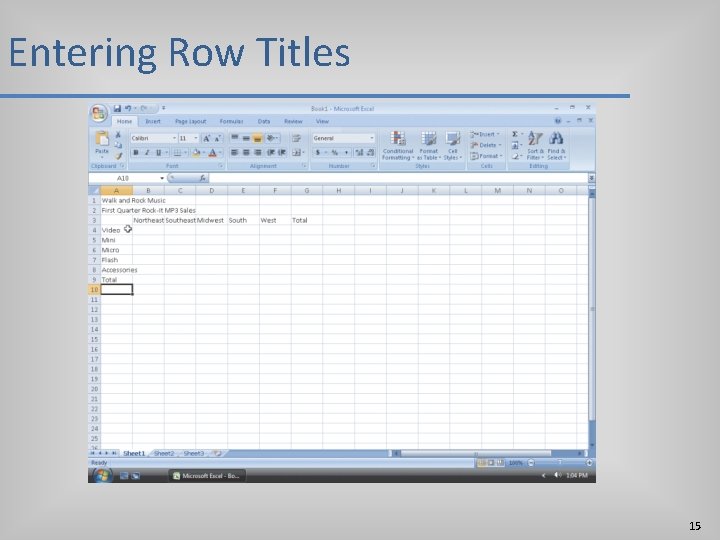The width and height of the screenshot is (720, 540).
Task: Apply Percent Style format
Action: click(x=335, y=152)
